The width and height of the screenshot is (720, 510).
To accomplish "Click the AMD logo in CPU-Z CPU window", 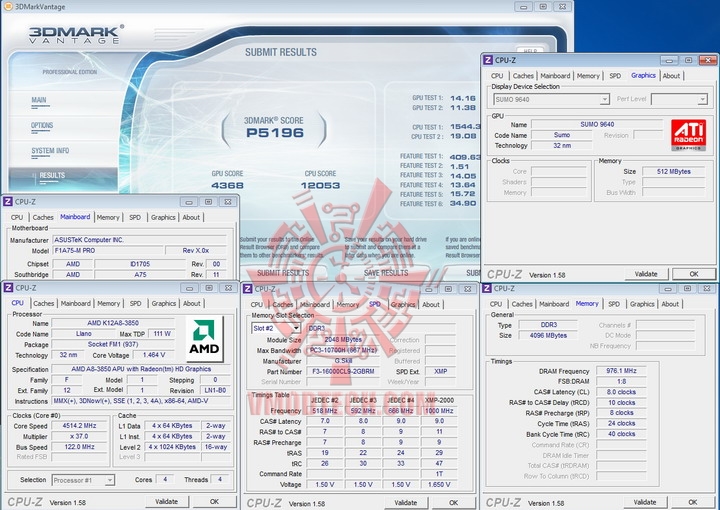I will click(x=204, y=339).
